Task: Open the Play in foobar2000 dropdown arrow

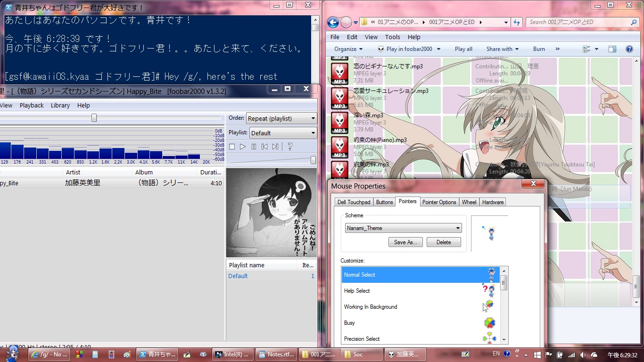Action: 438,49
